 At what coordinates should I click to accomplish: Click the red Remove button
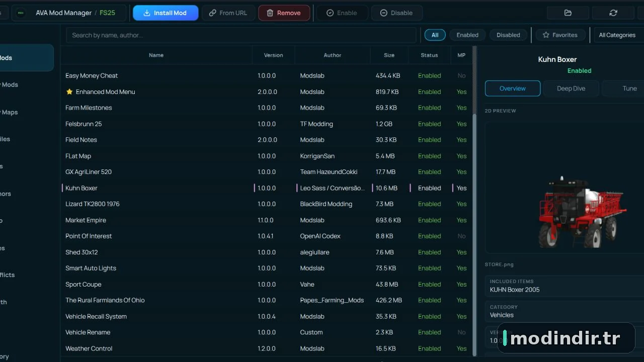(x=283, y=13)
